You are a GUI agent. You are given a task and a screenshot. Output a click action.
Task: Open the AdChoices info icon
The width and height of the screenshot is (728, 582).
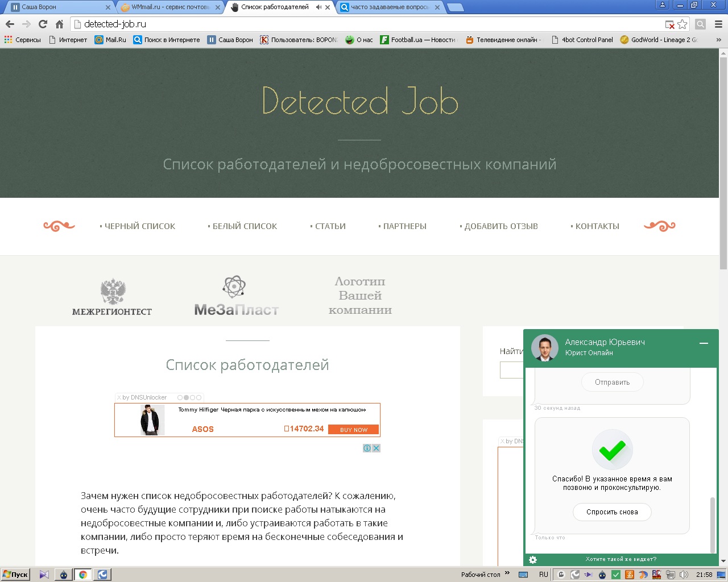[x=367, y=448]
